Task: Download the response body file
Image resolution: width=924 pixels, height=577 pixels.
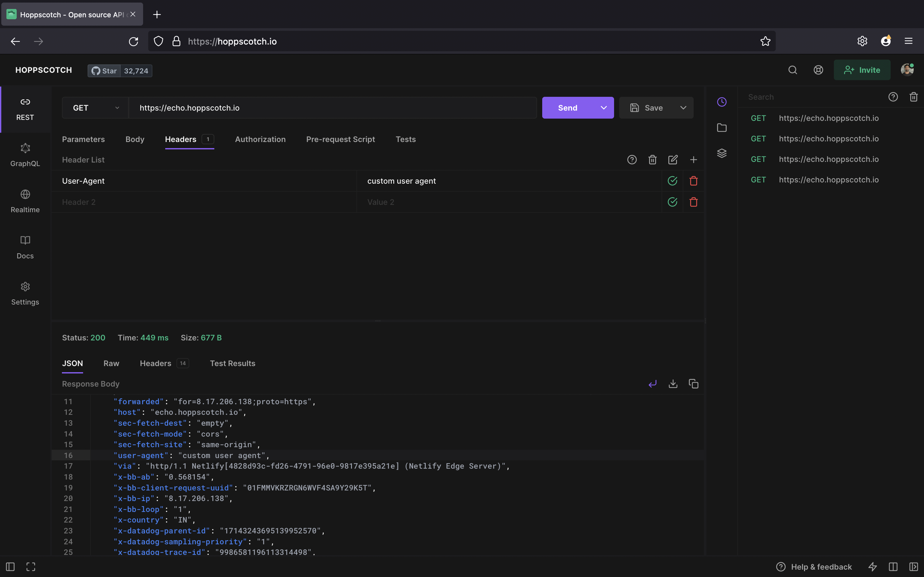Action: pos(673,383)
